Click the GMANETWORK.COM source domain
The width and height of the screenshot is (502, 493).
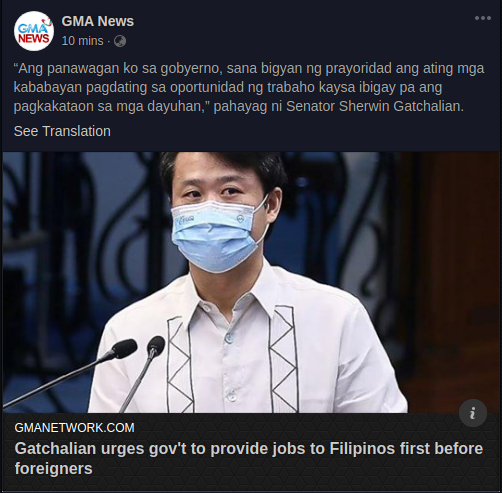pos(74,428)
